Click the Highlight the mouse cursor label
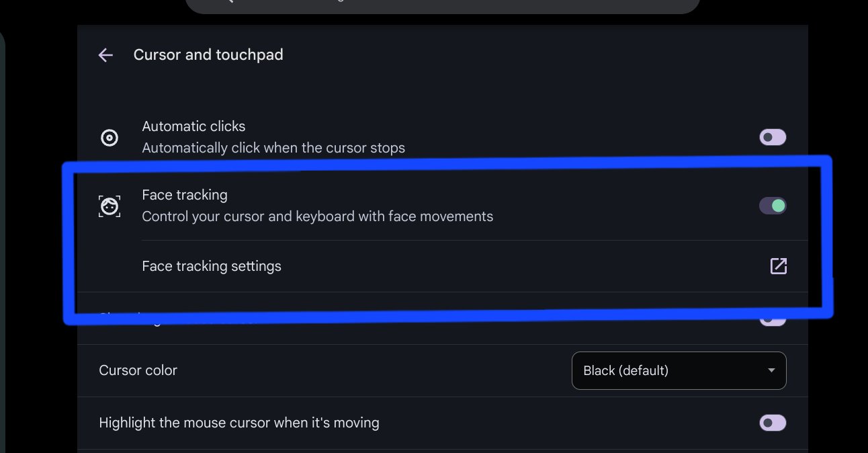Screen dimensions: 868x453 239,423
